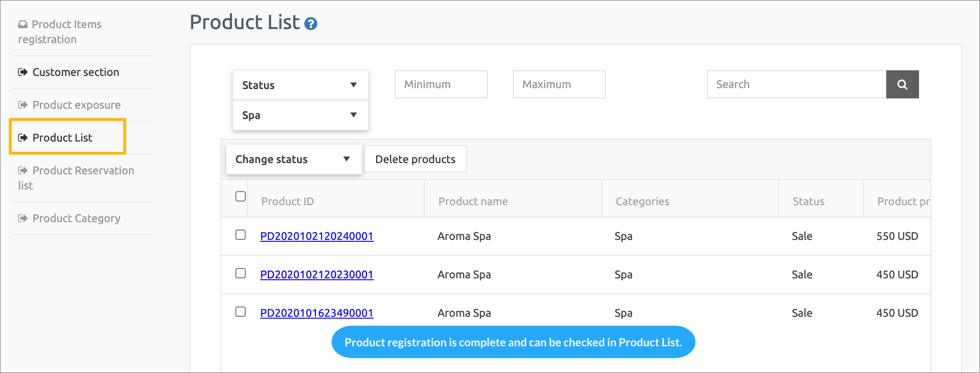
Task: Click the magnifying glass search button
Action: pos(902,84)
